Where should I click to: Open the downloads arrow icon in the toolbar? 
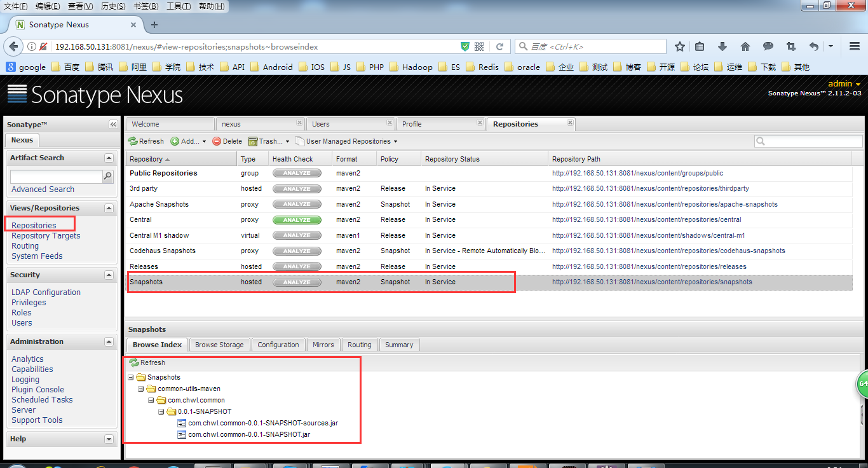pos(722,46)
